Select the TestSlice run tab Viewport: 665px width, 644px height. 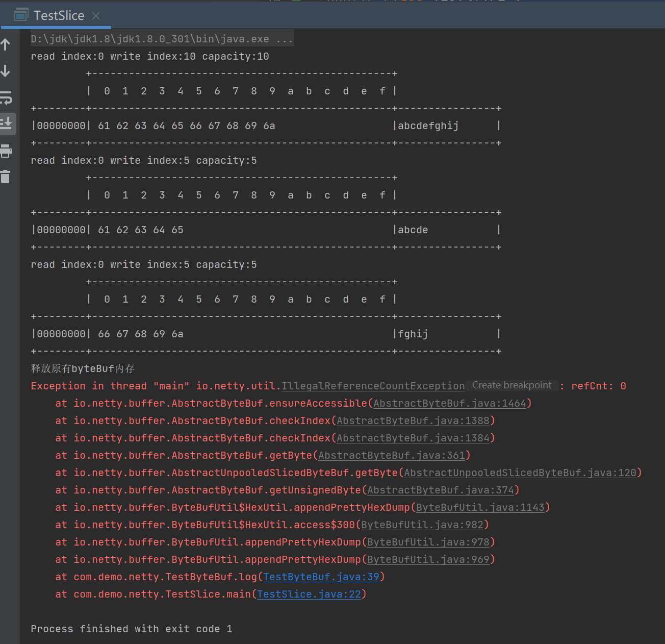(58, 16)
